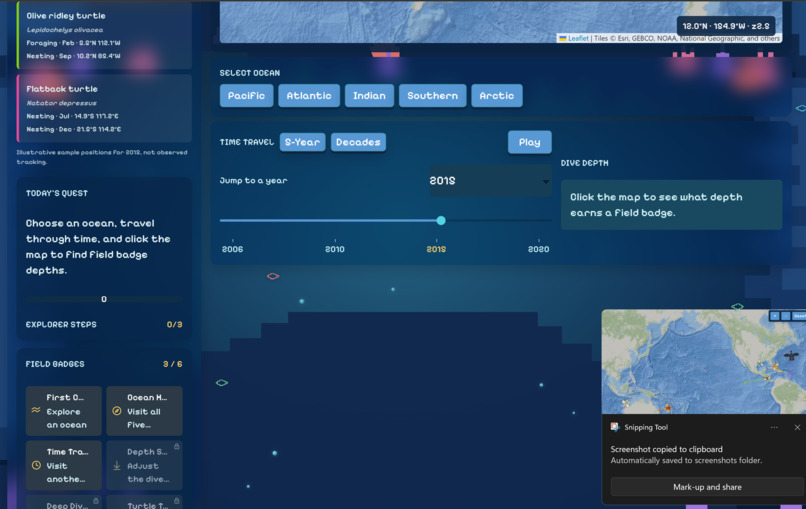Click the explorer steps progress bar
806x509 pixels.
tap(104, 299)
